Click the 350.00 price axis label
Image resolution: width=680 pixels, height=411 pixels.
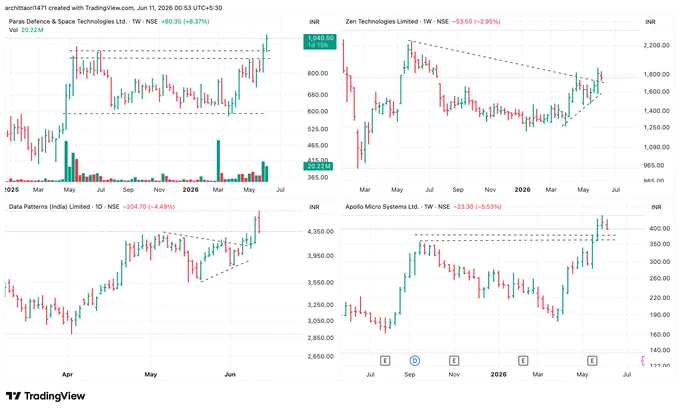660,244
